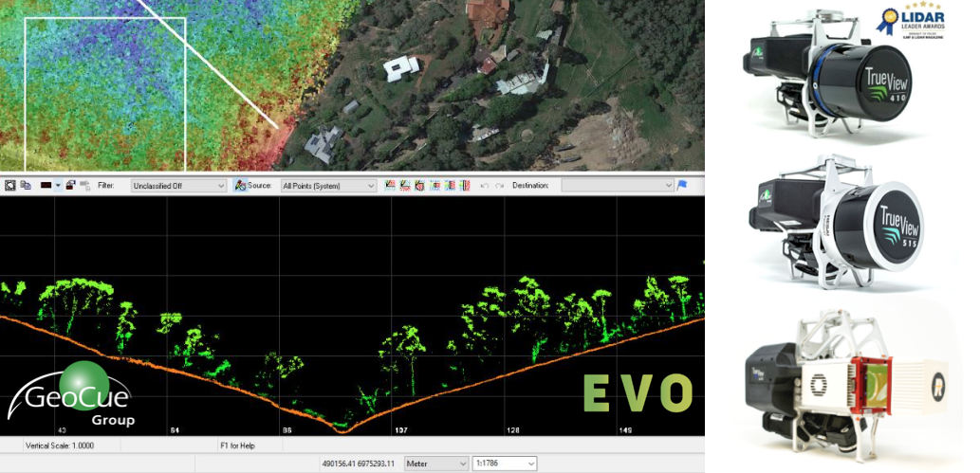Click the fifth classify tool icon after Source dropdown
This screenshot has height=473, width=980.
click(450, 186)
